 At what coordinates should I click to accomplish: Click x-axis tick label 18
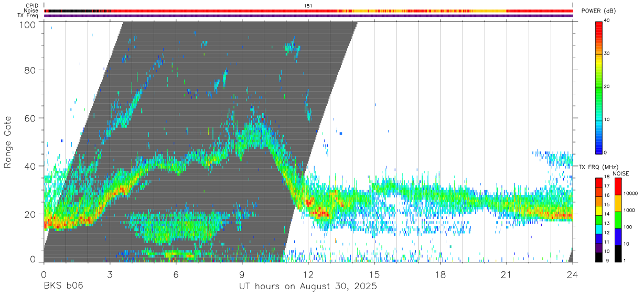(441, 274)
